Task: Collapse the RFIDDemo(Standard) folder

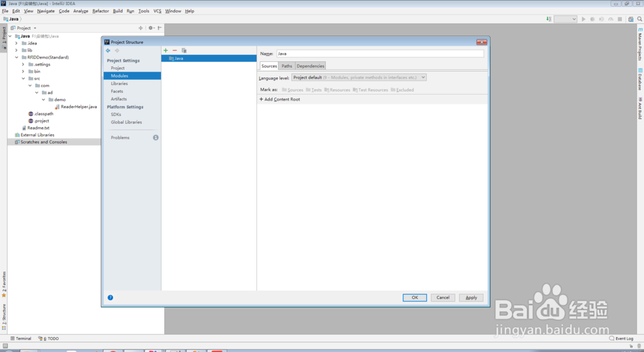Action: [17, 57]
